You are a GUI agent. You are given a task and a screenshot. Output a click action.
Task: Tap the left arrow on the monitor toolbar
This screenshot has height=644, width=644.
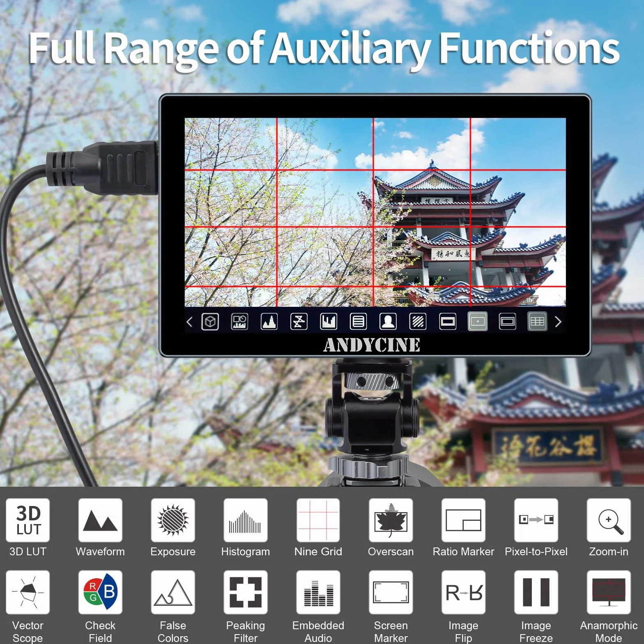pos(189,322)
